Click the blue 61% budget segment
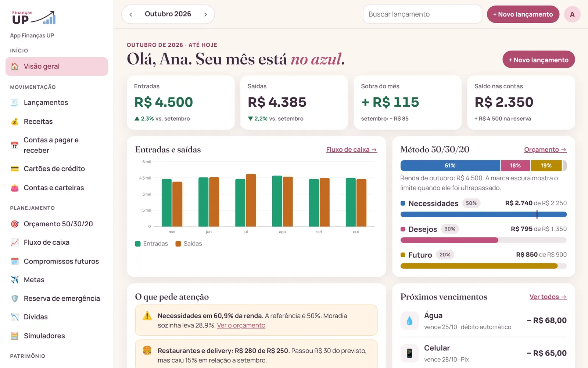Viewport: 588px width, 368px height. coord(450,166)
